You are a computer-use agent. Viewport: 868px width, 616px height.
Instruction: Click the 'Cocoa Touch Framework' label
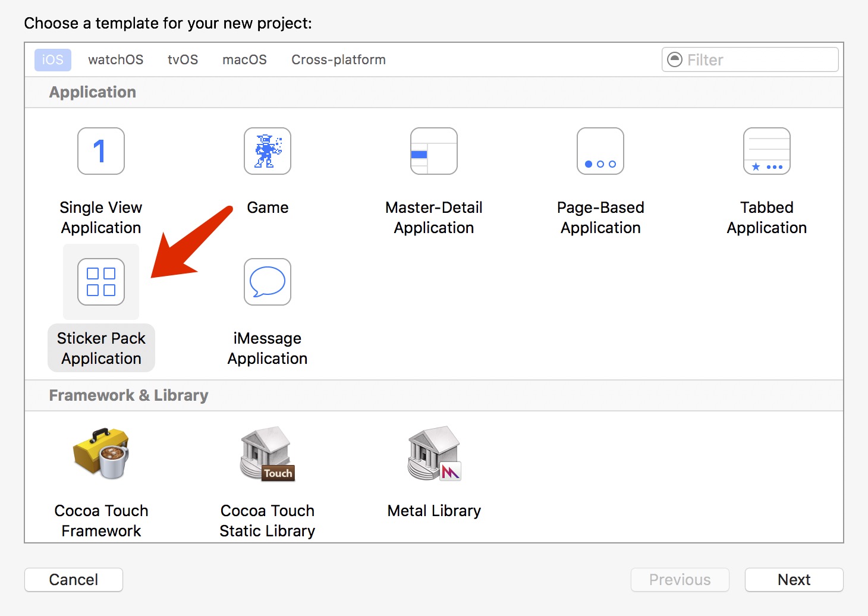[x=101, y=521]
